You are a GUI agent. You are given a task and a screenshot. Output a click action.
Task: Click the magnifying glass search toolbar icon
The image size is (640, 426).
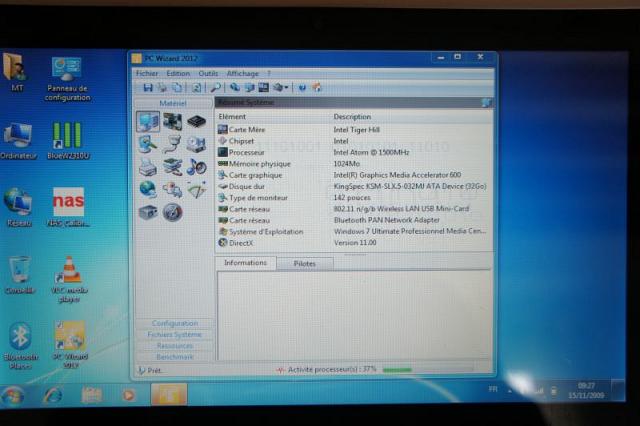tap(215, 87)
